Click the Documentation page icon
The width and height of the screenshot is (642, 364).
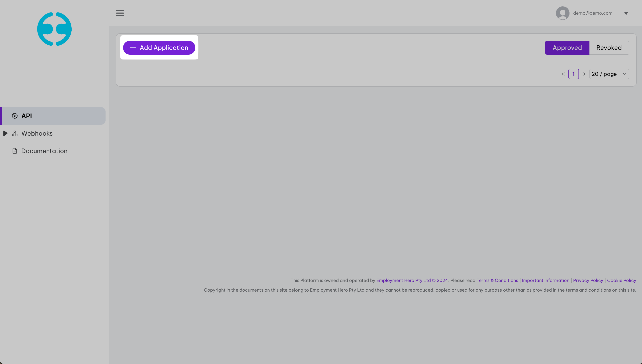[x=15, y=151]
